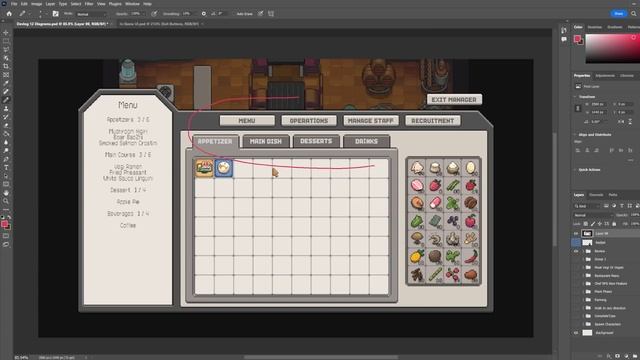This screenshot has height=360, width=640.
Task: Expand the Group 1 folder
Action: 583,259
